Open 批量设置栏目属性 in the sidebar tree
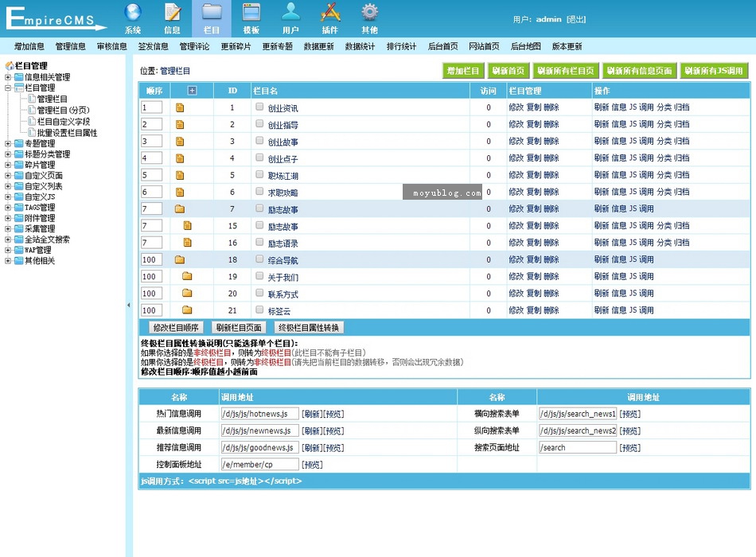756x557 pixels. tap(67, 133)
